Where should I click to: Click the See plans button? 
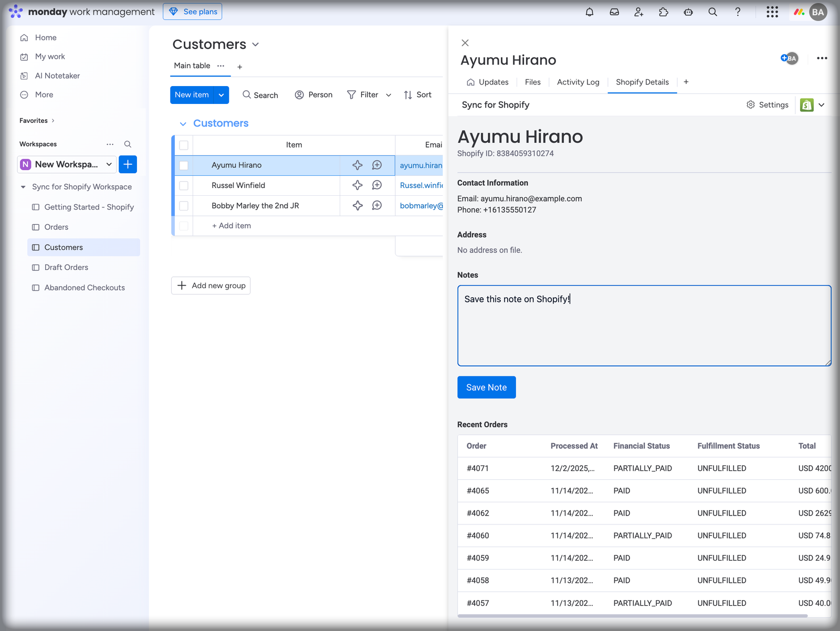193,12
